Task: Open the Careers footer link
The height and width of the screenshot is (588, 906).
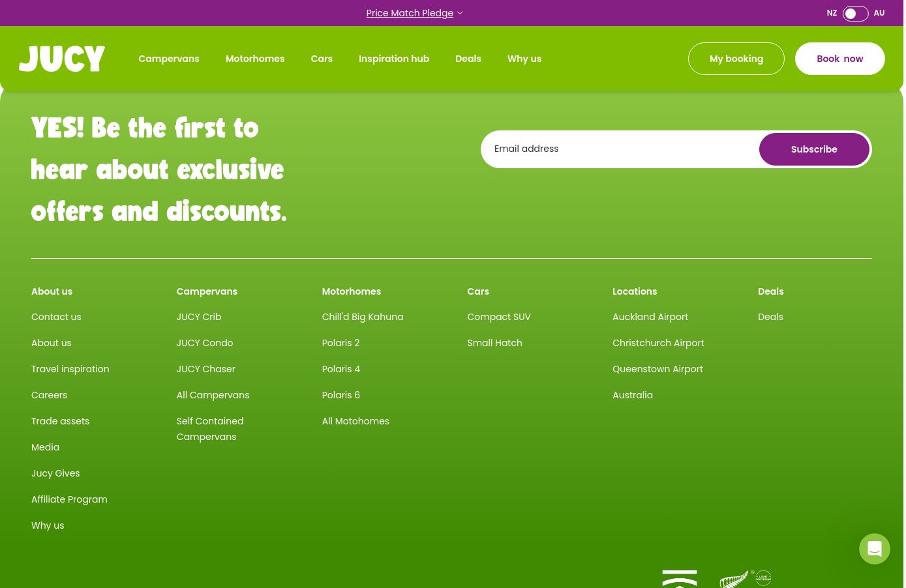Action: coord(49,395)
